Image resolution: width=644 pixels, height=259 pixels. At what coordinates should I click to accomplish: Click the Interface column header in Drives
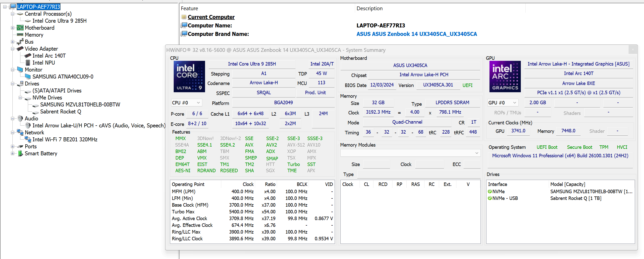click(x=517, y=184)
